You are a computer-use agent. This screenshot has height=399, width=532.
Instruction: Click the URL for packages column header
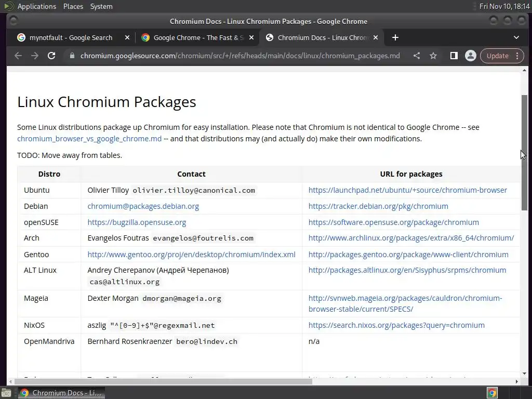(x=411, y=174)
